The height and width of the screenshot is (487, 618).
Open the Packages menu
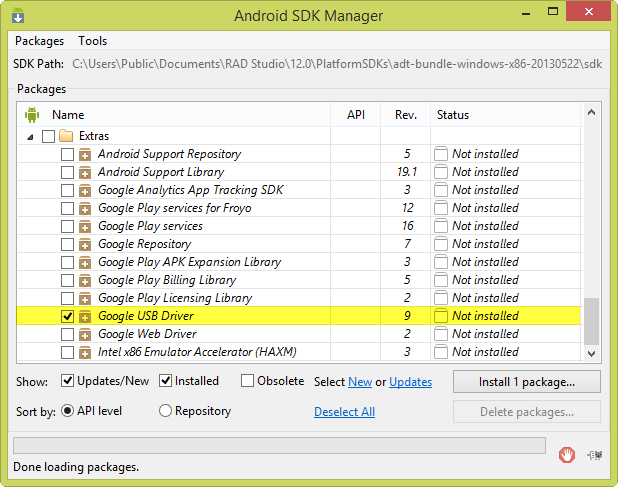(x=39, y=41)
